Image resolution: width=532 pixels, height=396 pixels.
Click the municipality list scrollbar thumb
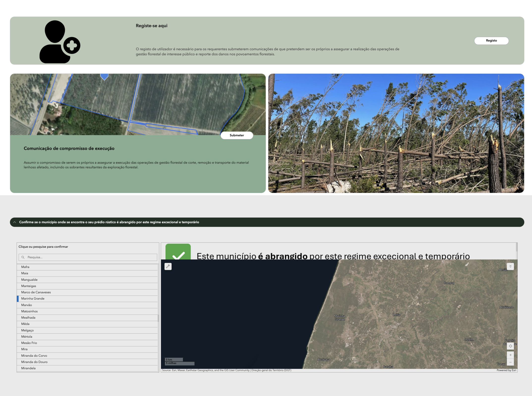(158, 318)
